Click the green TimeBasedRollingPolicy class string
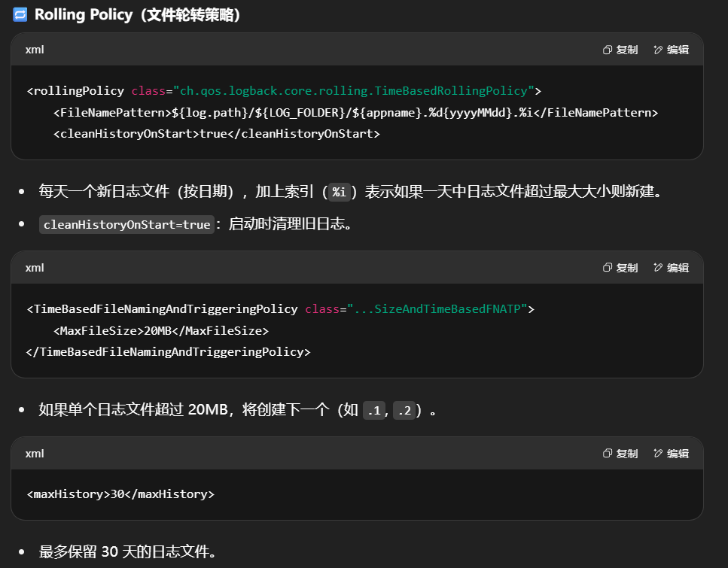 click(354, 91)
